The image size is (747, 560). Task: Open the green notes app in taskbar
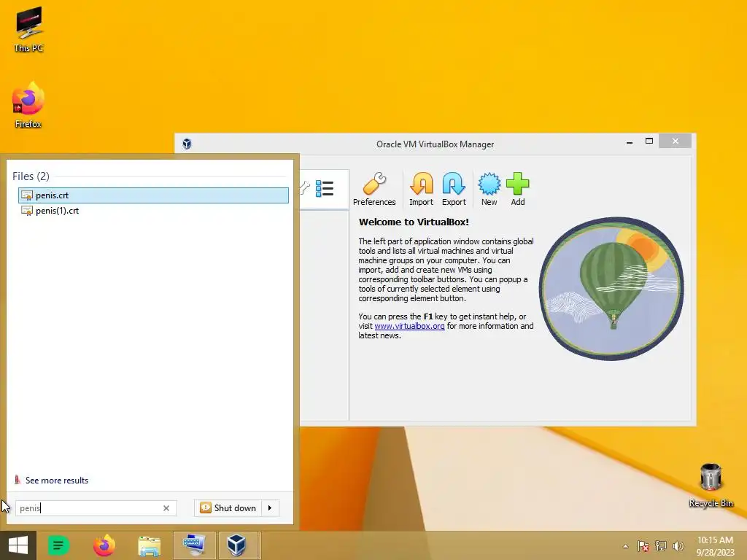(58, 545)
